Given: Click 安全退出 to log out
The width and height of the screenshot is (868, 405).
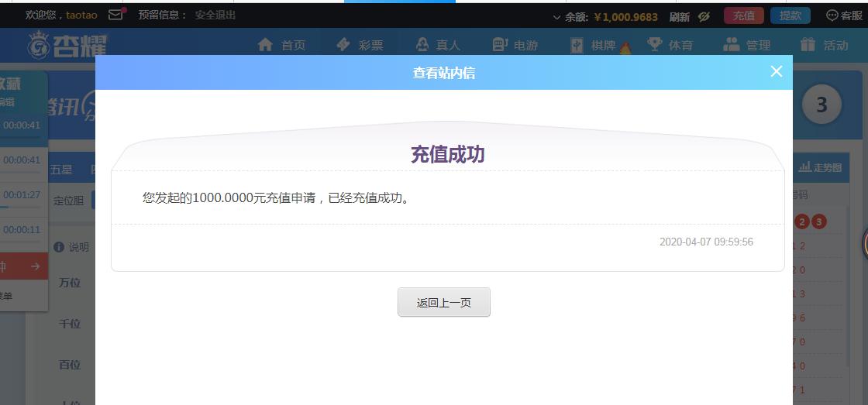Looking at the screenshot, I should pos(215,15).
